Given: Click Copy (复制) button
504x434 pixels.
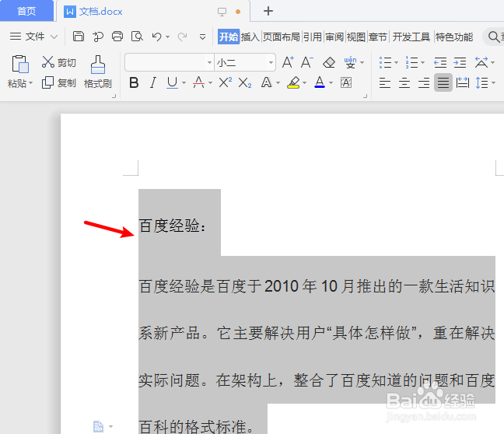Looking at the screenshot, I should pos(58,83).
